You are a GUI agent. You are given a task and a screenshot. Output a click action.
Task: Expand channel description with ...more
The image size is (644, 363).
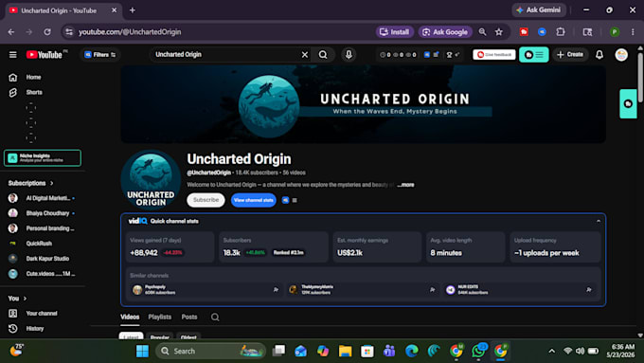(405, 185)
